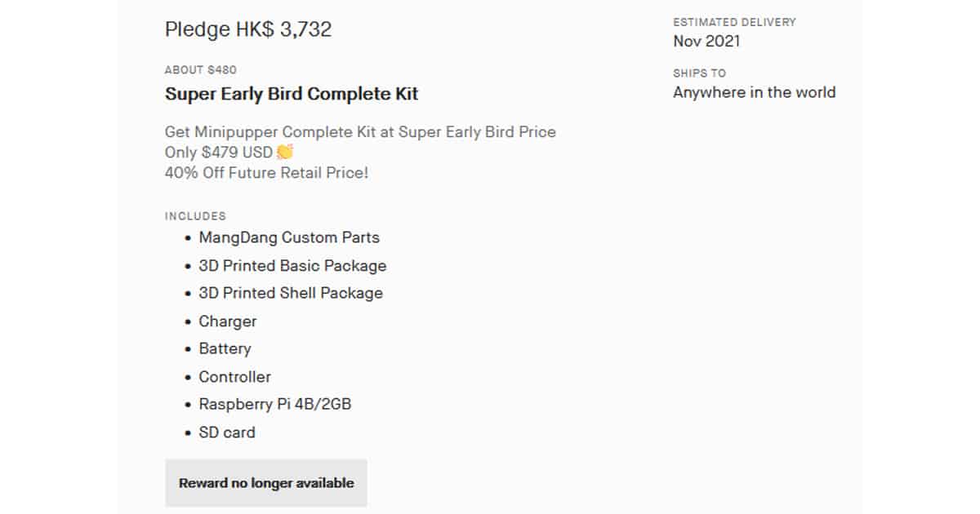Click the clapping hands emoji
This screenshot has height=514, width=980.
tap(284, 152)
